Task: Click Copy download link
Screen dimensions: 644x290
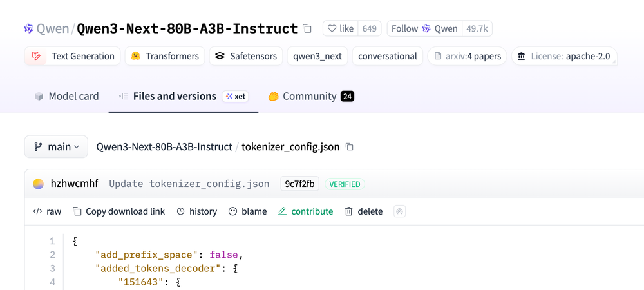Action: pyautogui.click(x=118, y=211)
